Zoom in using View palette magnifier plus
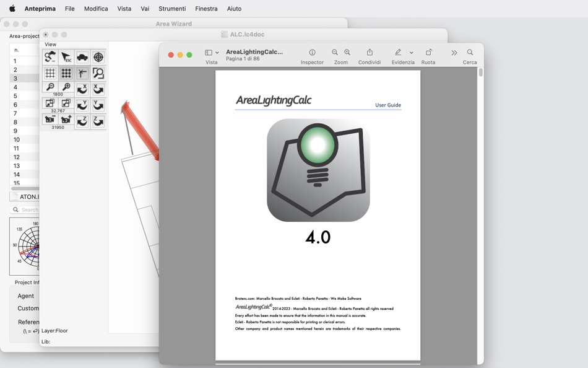 tap(66, 87)
